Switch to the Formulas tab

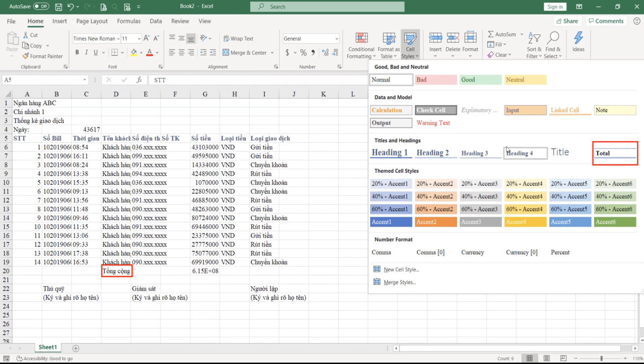click(129, 21)
